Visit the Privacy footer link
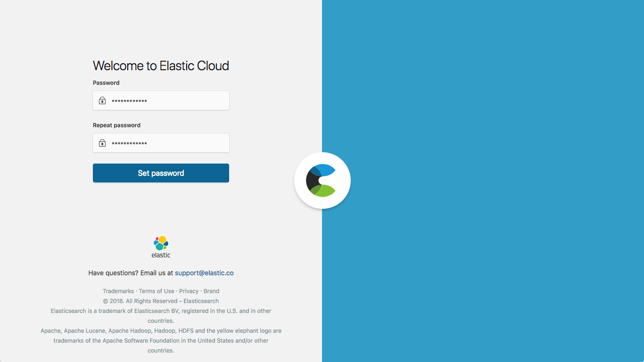Image resolution: width=644 pixels, height=362 pixels. (189, 291)
